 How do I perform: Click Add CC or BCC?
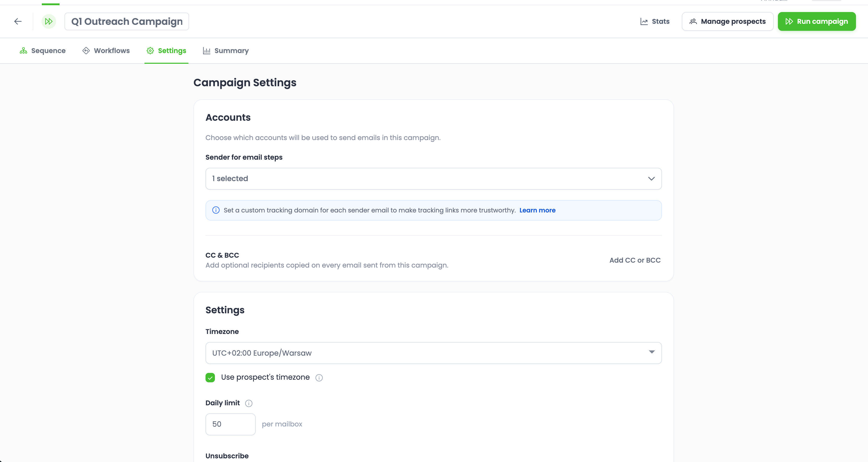click(635, 260)
